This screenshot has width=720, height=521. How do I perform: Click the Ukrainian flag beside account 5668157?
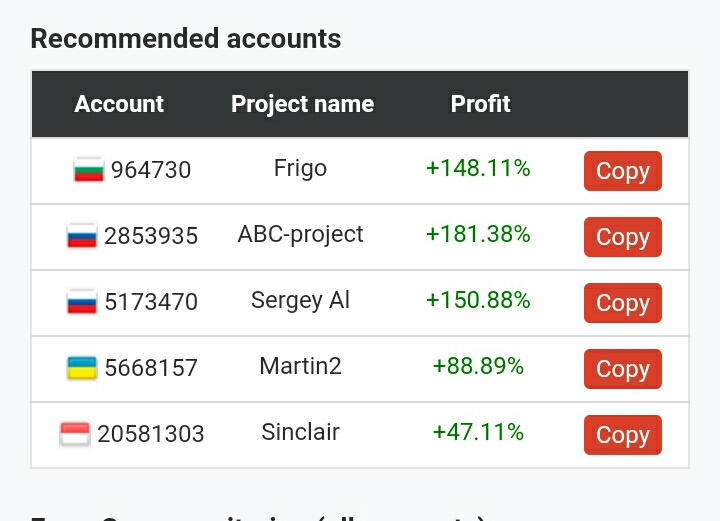[82, 368]
